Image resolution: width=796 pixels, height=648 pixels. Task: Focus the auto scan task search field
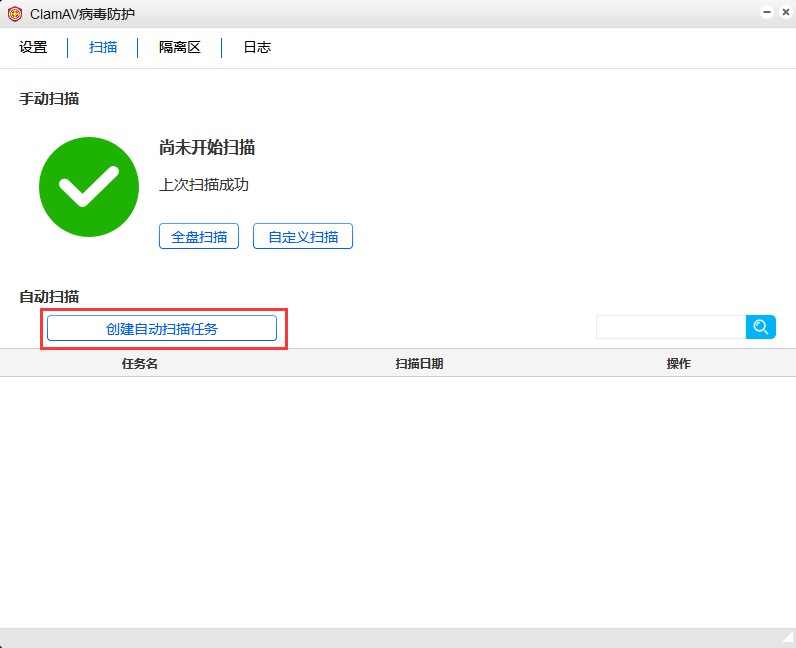pos(670,327)
